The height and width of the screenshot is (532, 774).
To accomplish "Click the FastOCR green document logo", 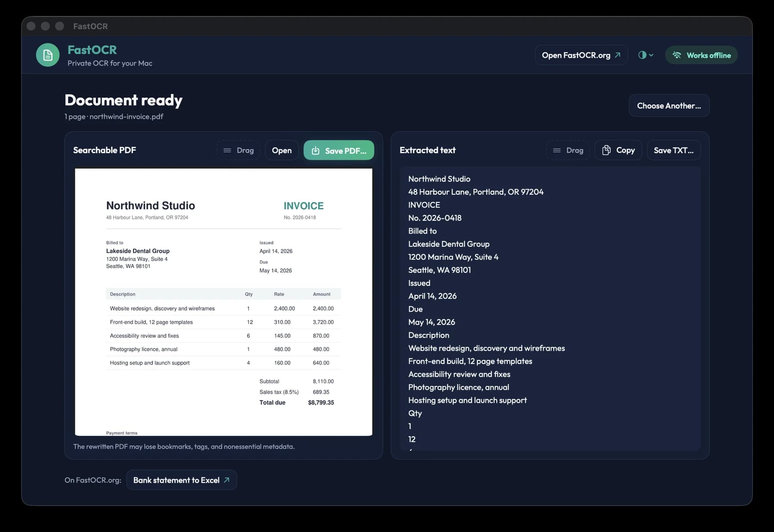I will tap(48, 55).
